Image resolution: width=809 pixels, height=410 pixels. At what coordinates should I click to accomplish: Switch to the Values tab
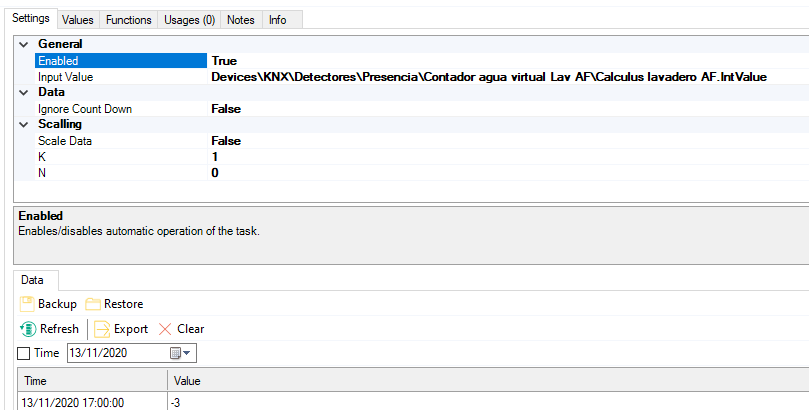77,20
